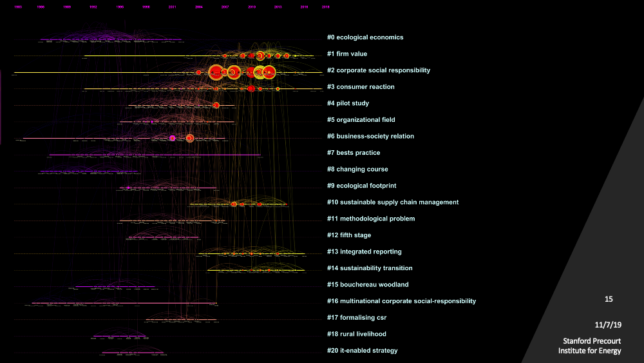This screenshot has height=363, width=644.
Task: Click the Stanford Precourt Institute for Energy text
Action: 590,346
